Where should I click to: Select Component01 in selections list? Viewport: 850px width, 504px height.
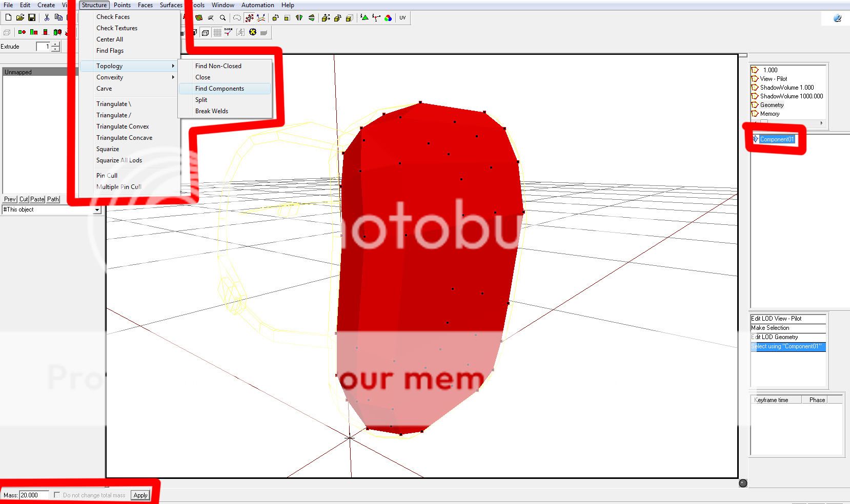[777, 139]
